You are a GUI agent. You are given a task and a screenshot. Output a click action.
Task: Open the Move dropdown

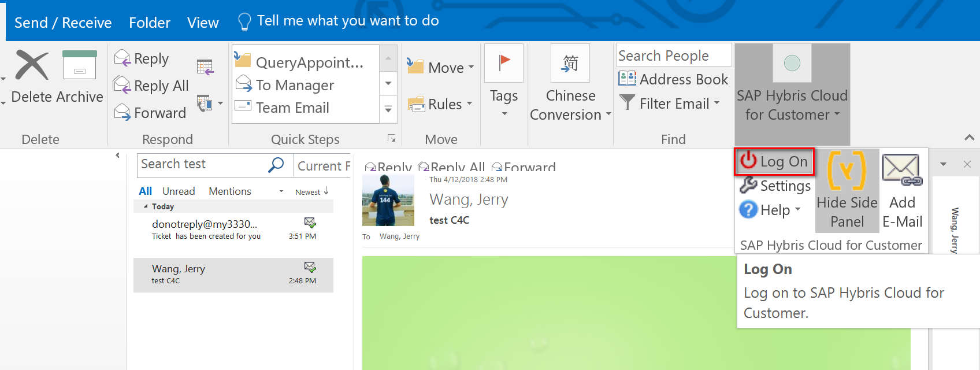point(440,67)
